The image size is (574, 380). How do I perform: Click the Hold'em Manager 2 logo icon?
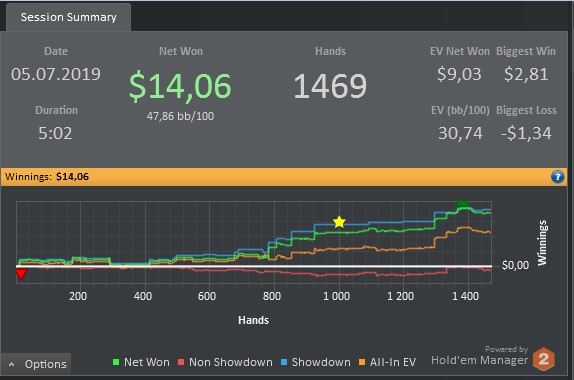click(x=544, y=359)
